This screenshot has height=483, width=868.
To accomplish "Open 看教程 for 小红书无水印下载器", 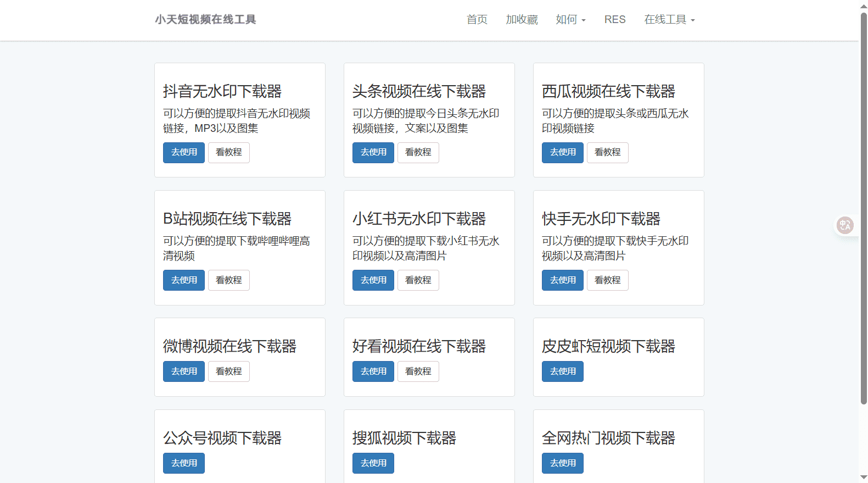I will (x=418, y=280).
